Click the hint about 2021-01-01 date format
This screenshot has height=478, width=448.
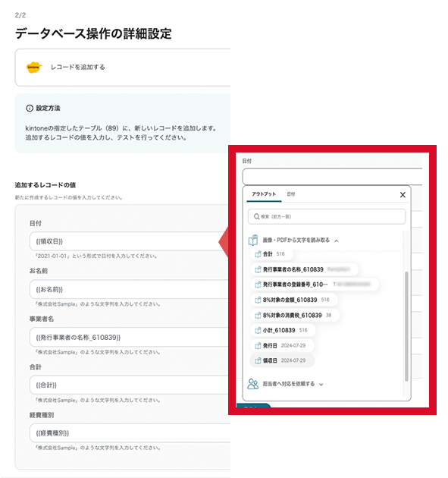coord(96,256)
